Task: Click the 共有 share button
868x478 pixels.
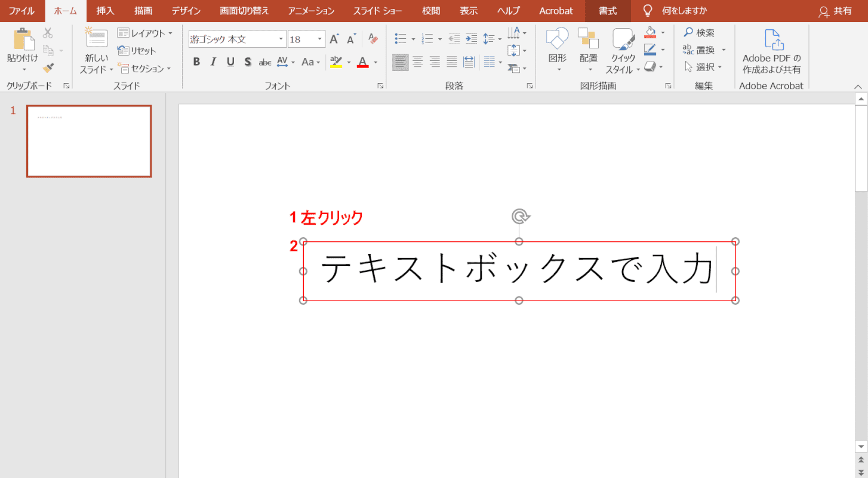Action: click(836, 11)
